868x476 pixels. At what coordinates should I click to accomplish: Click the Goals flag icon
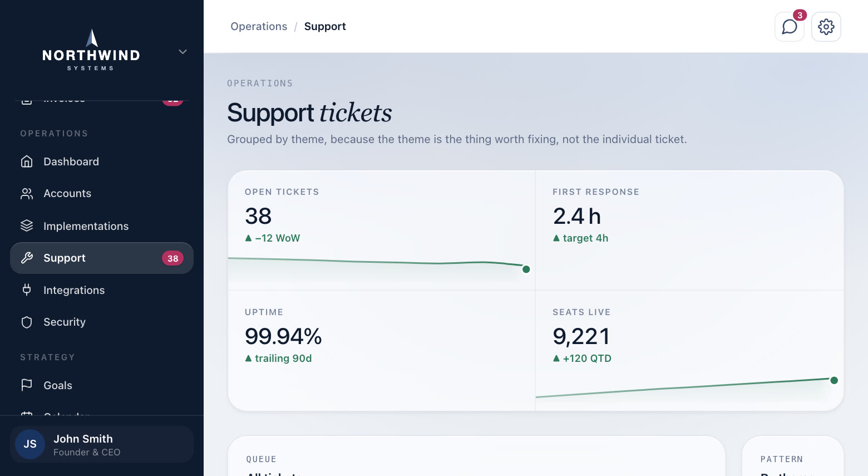pyautogui.click(x=27, y=385)
